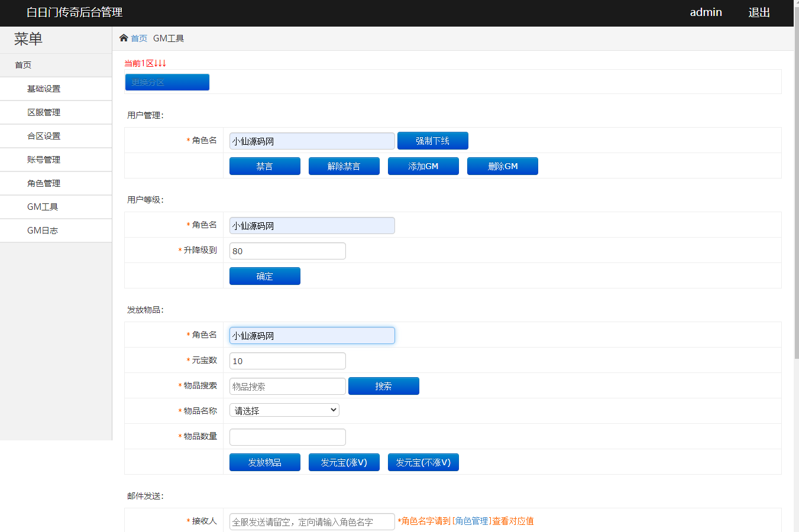Click orange 角色管理 hint text
The height and width of the screenshot is (532, 799).
[472, 521]
